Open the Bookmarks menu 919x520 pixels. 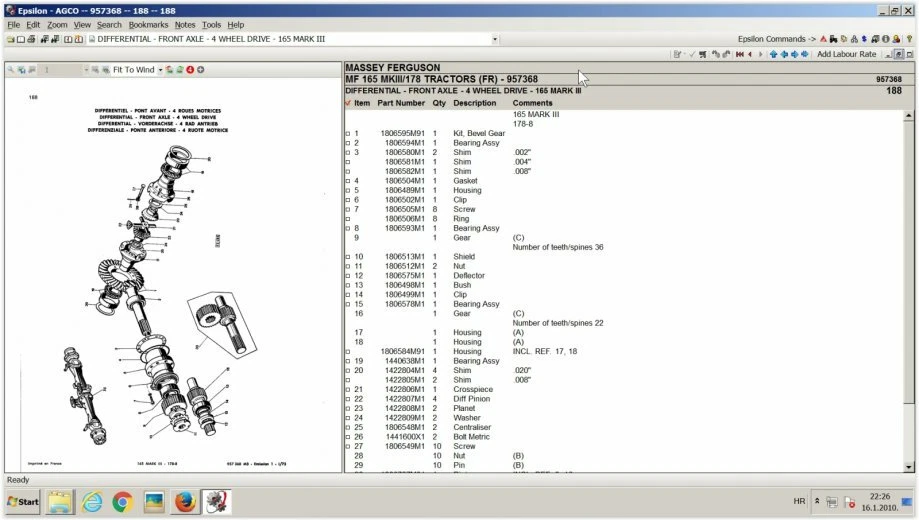(148, 25)
